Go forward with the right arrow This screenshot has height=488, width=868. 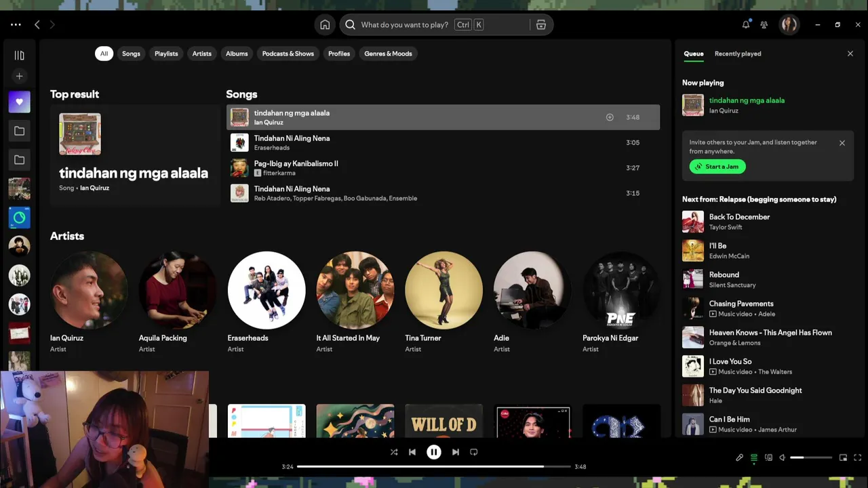pos(52,24)
